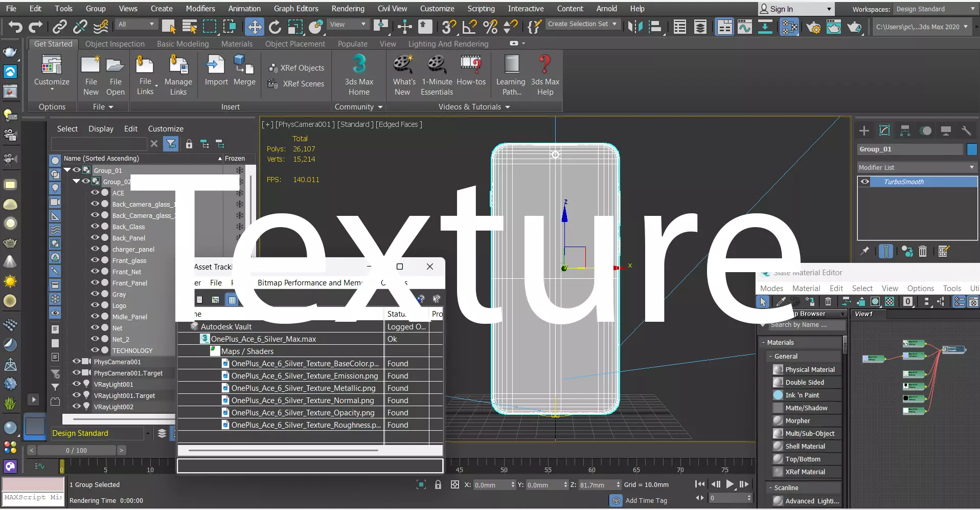The width and height of the screenshot is (980, 510).
Task: Click lock icon in scene explorer toolbar
Action: point(189,144)
